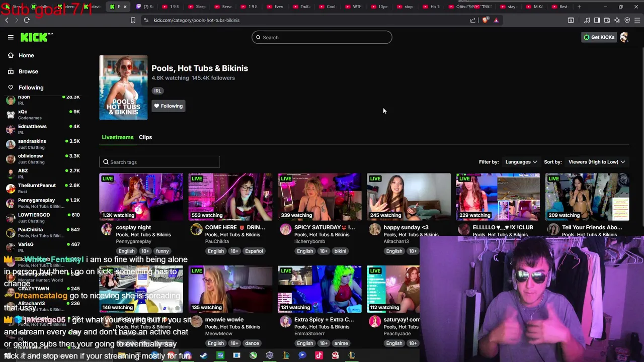The height and width of the screenshot is (362, 644).
Task: Open site settings icon in address bar
Action: [x=146, y=20]
